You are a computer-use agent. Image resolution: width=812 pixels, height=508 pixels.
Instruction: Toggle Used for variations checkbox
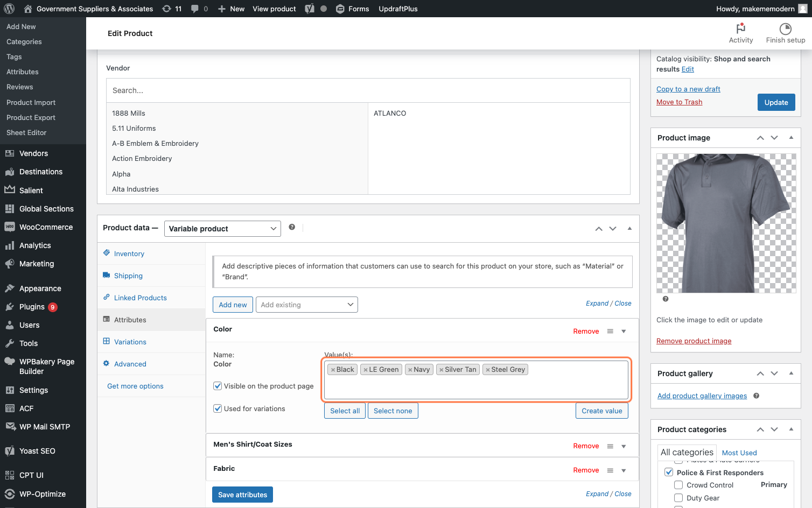218,408
